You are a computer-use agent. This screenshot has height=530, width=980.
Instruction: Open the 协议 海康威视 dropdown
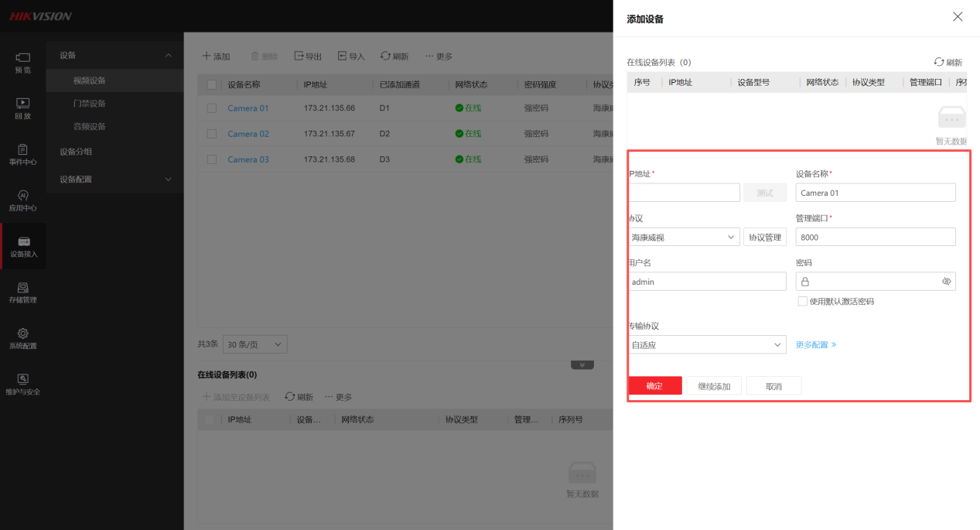pyautogui.click(x=684, y=238)
